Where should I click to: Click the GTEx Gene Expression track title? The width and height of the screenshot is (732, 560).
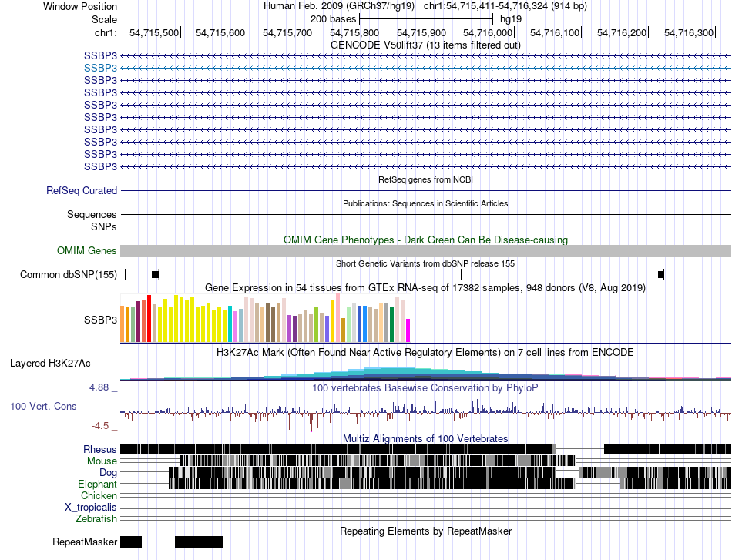(425, 288)
